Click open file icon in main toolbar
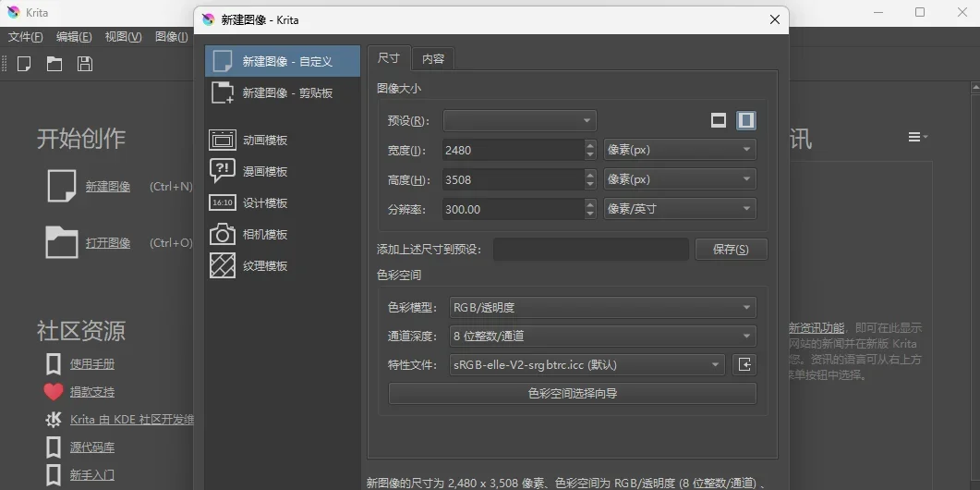Image resolution: width=980 pixels, height=490 pixels. click(54, 64)
